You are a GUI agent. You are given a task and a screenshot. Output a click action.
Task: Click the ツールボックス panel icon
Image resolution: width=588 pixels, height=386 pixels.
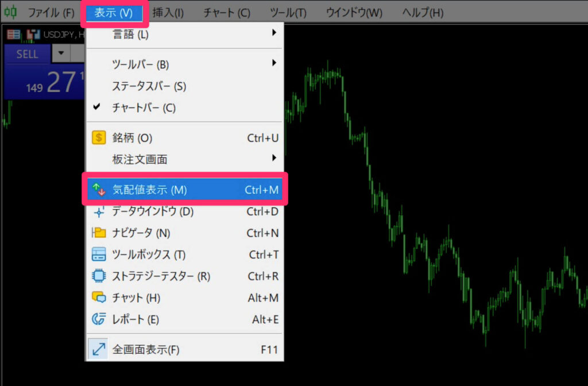[x=98, y=254]
